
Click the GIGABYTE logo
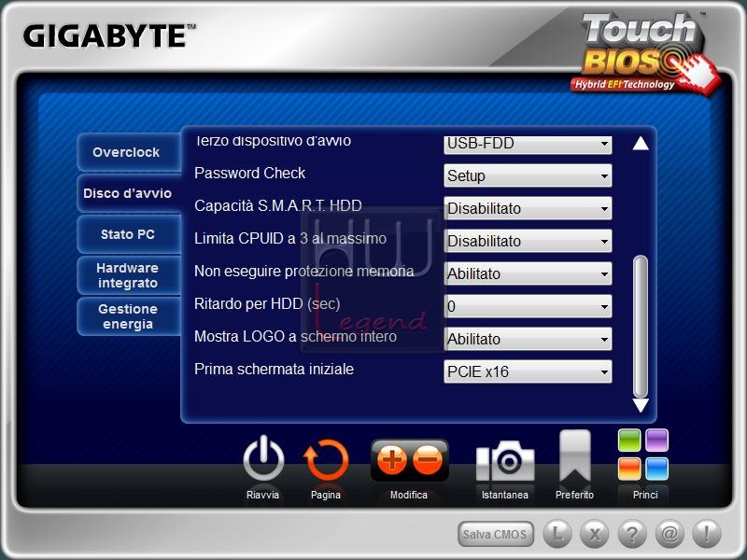pos(109,36)
